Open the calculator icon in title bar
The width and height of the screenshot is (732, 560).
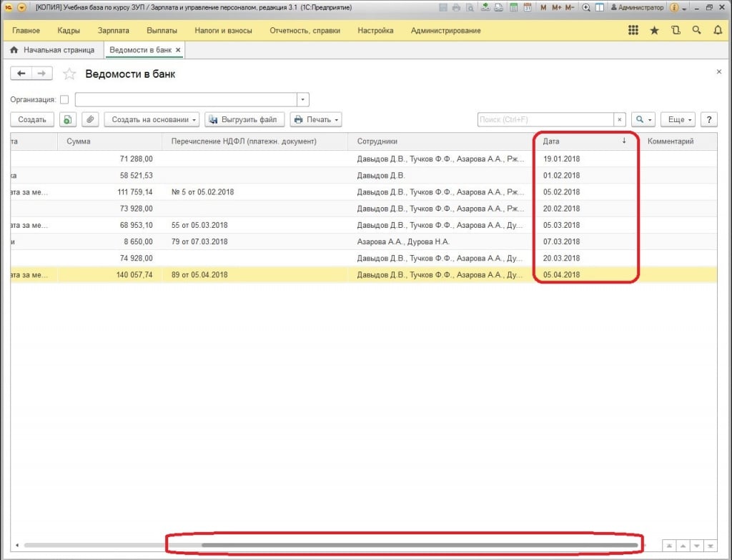click(513, 7)
